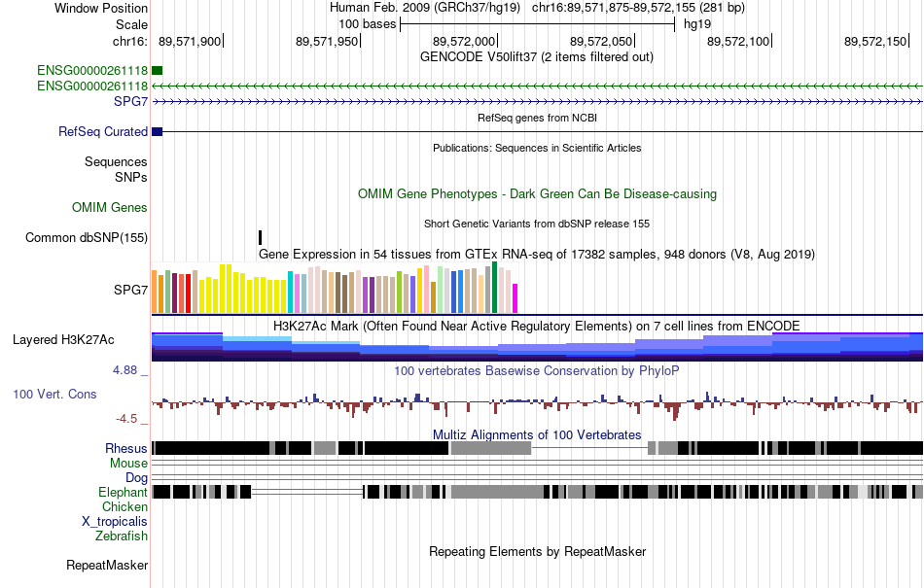This screenshot has width=924, height=588.
Task: Click Repeating Elements by RepeatMasker title
Action: coord(537,551)
